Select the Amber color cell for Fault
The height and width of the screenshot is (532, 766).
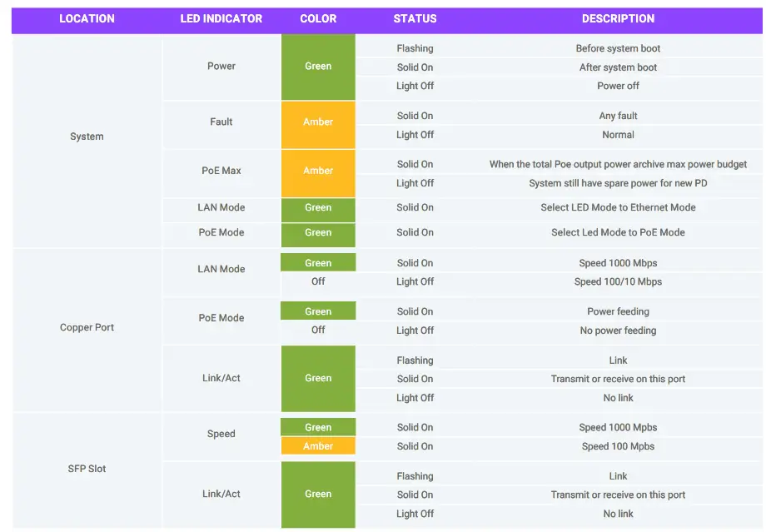[318, 122]
